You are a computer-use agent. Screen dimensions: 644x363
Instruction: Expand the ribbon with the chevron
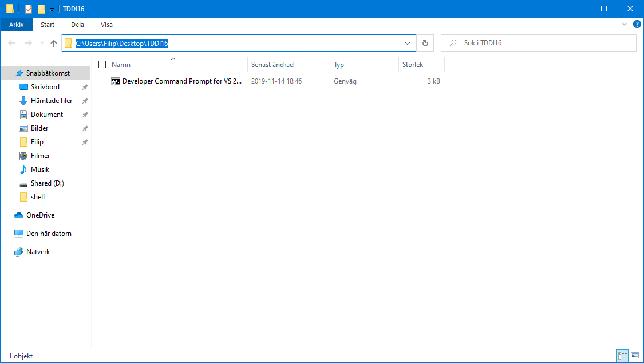click(625, 24)
